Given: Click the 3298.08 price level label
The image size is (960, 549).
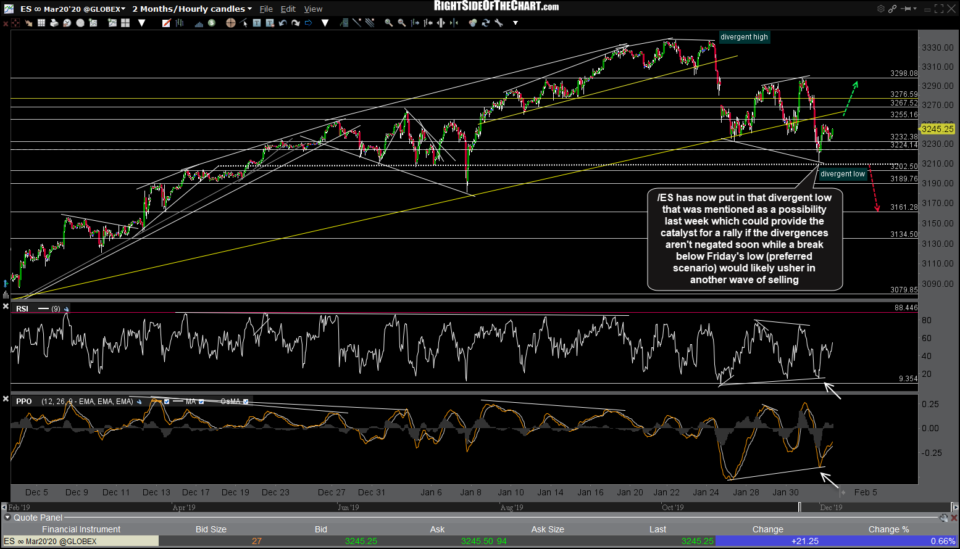Looking at the screenshot, I should [x=904, y=73].
